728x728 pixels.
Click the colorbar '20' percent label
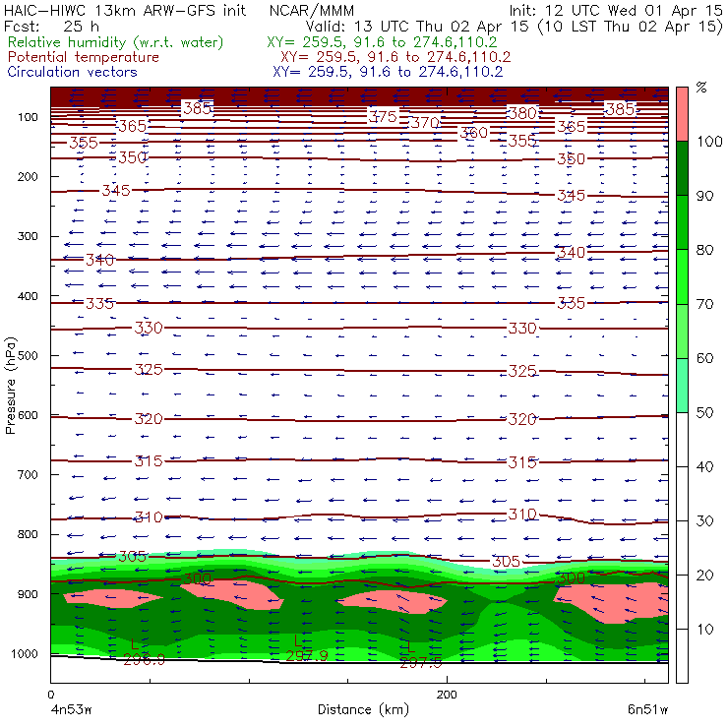click(x=704, y=576)
